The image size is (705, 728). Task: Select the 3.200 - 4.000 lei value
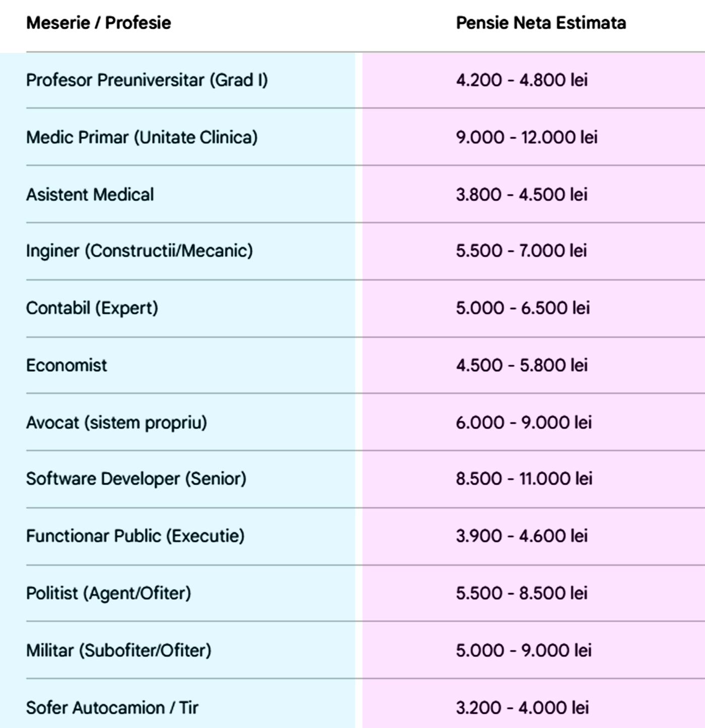pos(522,708)
